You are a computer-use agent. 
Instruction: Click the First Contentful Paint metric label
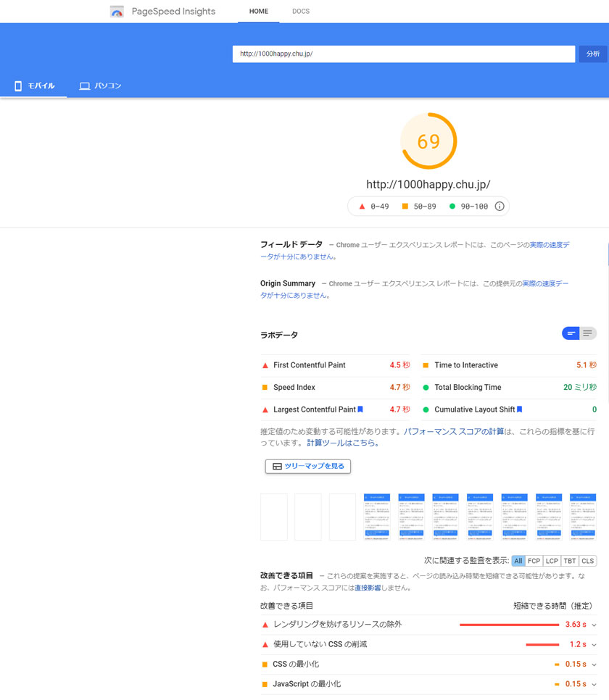[309, 365]
